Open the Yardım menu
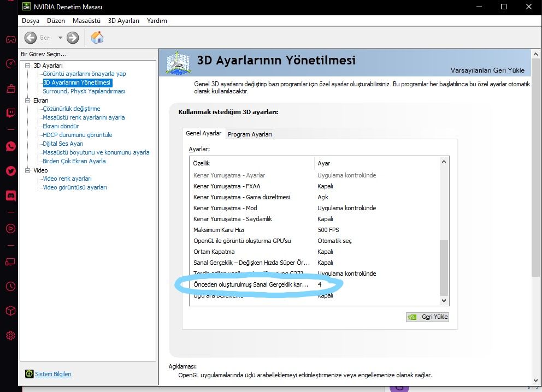Viewport: 542px width, 392px height. [x=157, y=21]
